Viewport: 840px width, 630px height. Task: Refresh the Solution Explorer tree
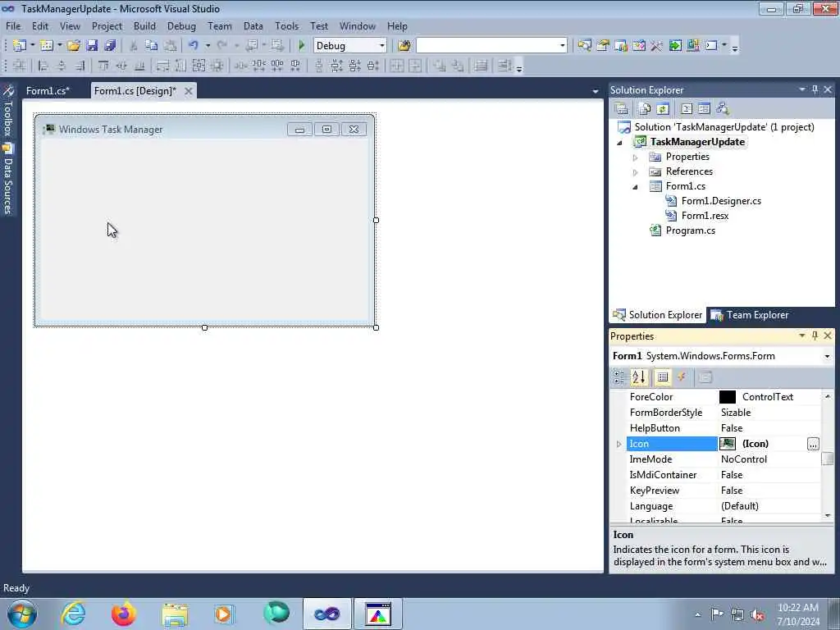click(x=663, y=109)
